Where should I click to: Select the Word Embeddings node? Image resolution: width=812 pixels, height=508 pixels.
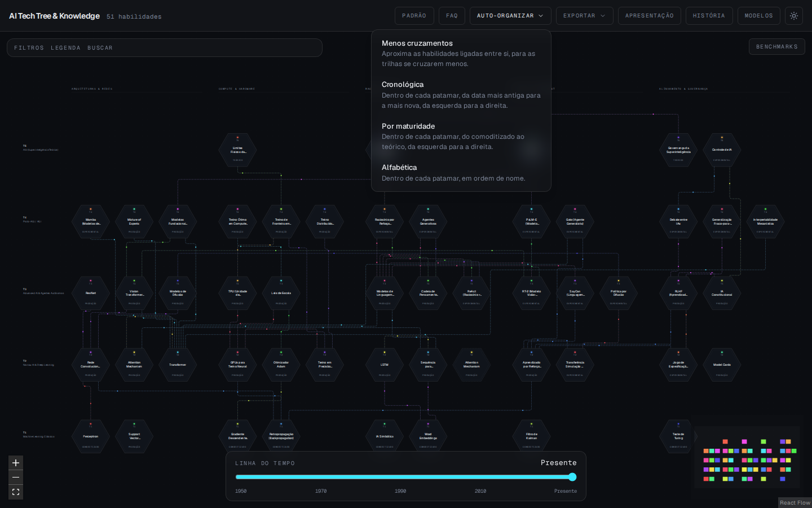(428, 437)
